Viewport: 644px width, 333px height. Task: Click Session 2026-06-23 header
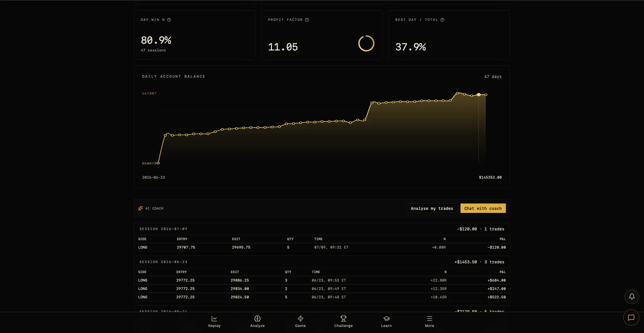[x=322, y=262]
